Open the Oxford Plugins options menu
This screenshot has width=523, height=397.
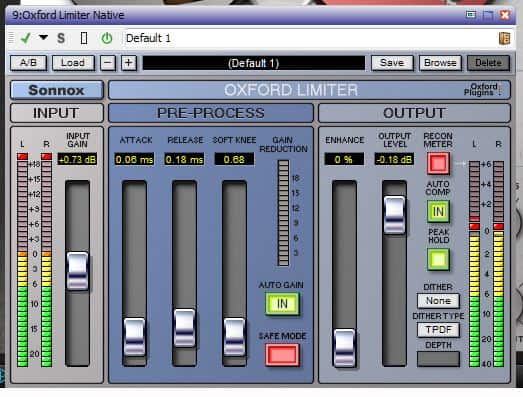pos(483,90)
